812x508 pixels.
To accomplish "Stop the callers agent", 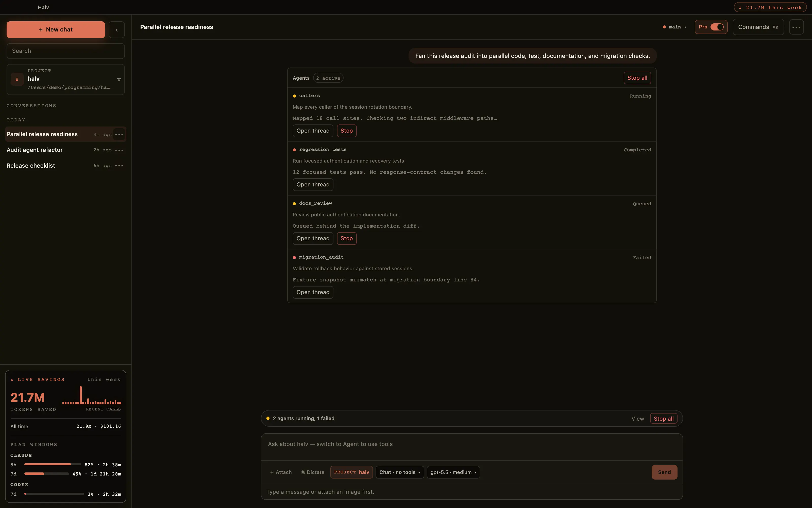I will pos(347,131).
